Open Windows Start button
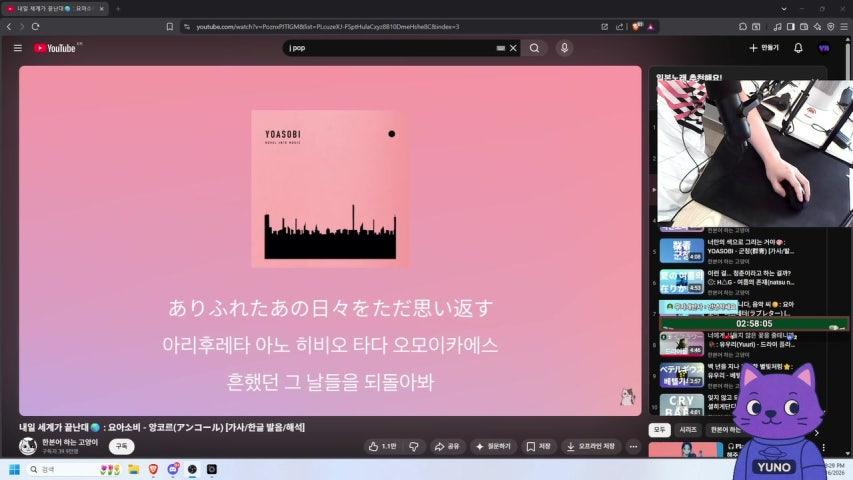 coord(15,469)
